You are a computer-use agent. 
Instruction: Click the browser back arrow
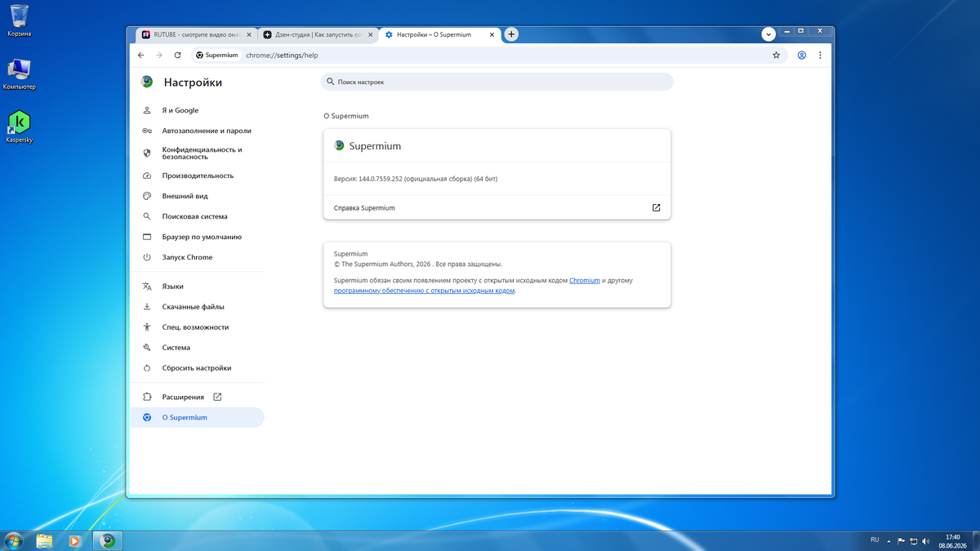[x=140, y=56]
